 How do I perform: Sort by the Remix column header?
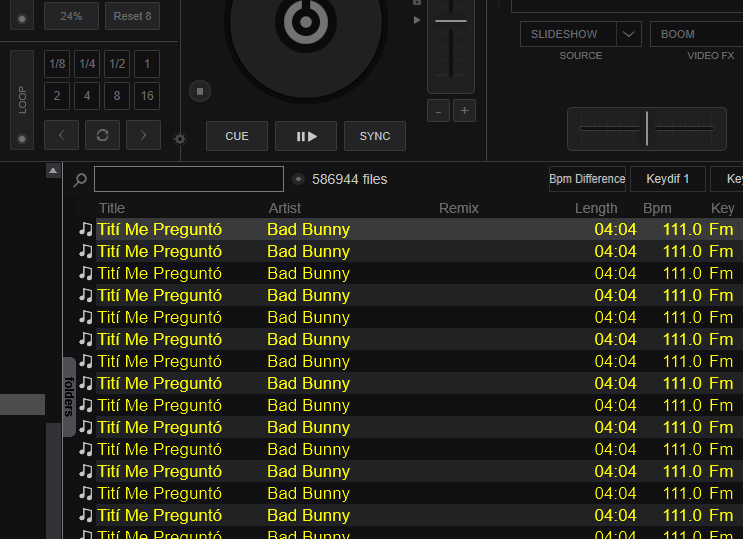click(x=459, y=208)
